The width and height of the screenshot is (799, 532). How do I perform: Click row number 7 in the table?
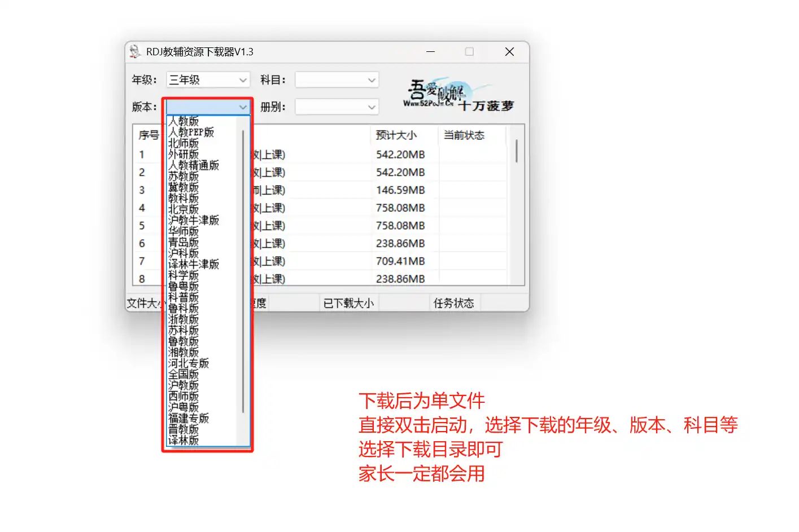coord(142,261)
